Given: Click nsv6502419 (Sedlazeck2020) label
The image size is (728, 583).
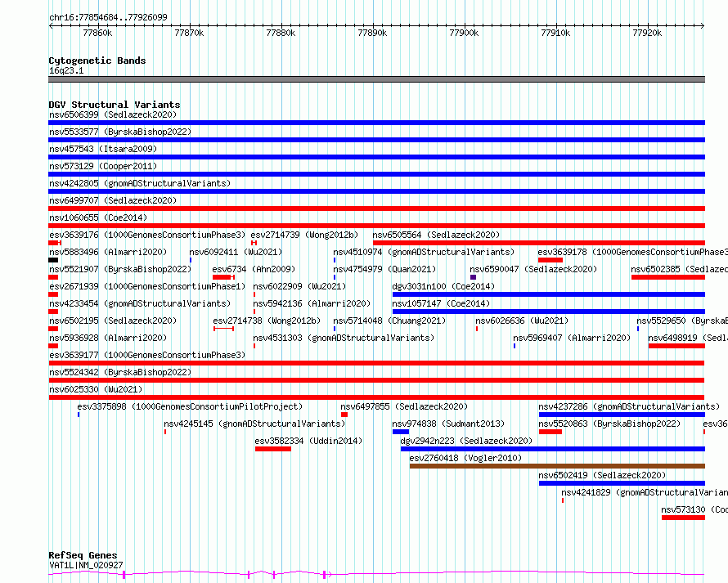Looking at the screenshot, I should [602, 475].
